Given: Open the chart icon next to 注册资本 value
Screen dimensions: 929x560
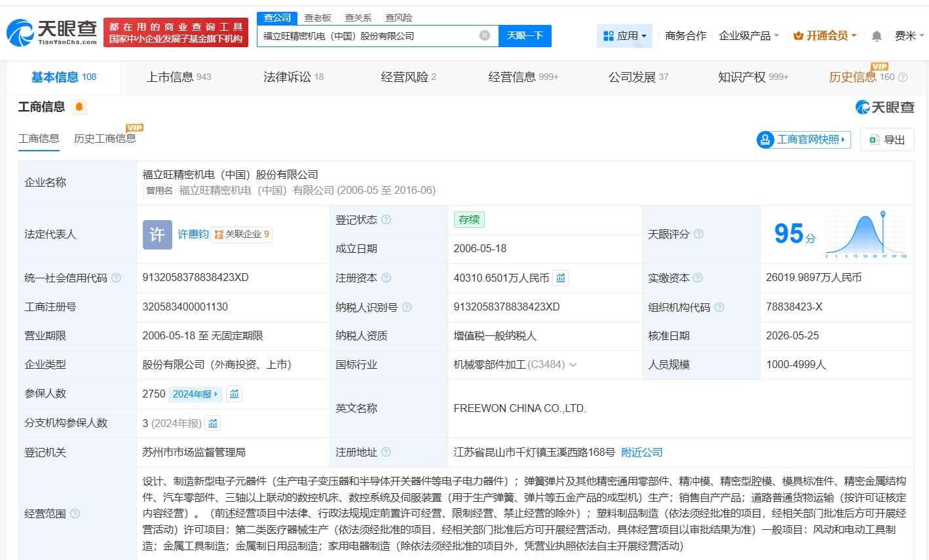Looking at the screenshot, I should coord(561,278).
